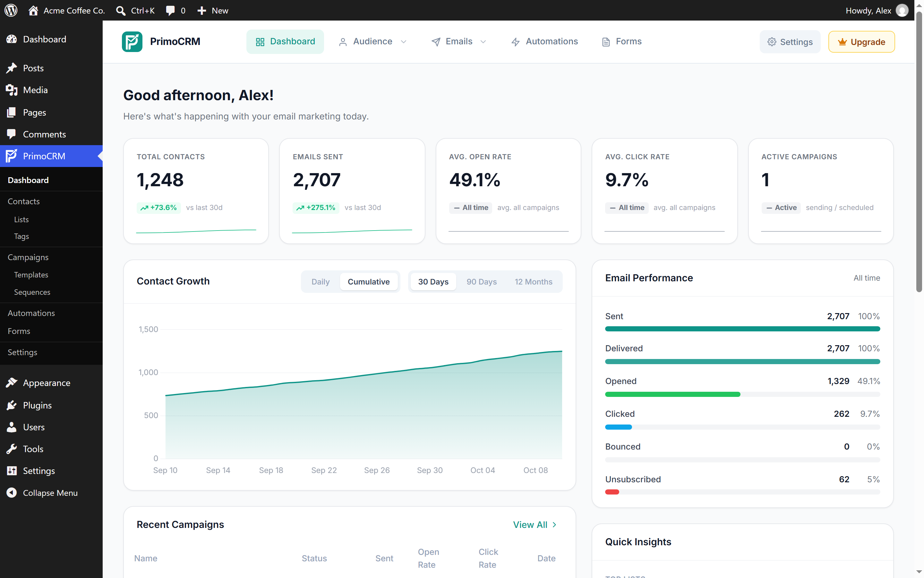The width and height of the screenshot is (924, 578).
Task: Select the 90 Days range
Action: pyautogui.click(x=482, y=282)
